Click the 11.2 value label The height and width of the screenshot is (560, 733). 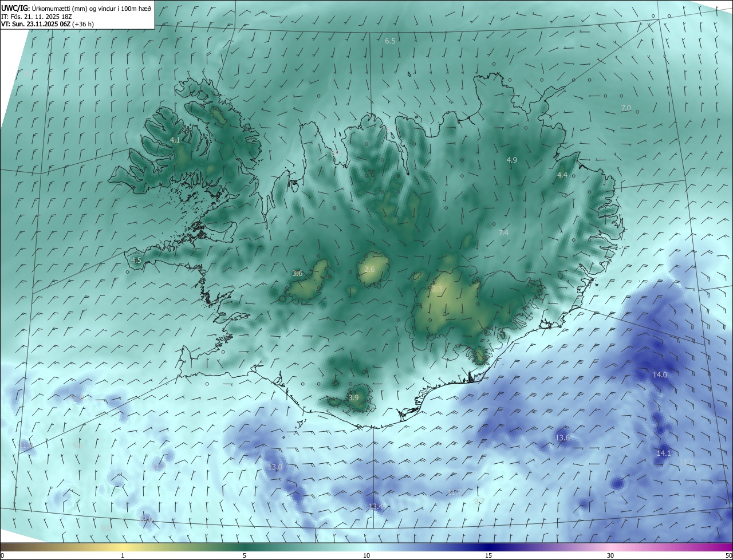tap(685, 462)
